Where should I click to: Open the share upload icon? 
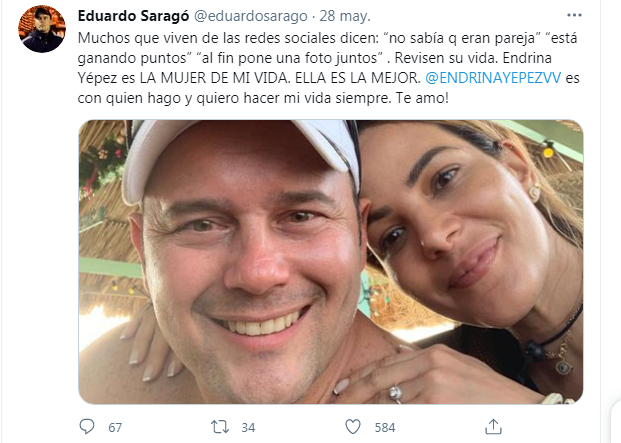click(493, 427)
